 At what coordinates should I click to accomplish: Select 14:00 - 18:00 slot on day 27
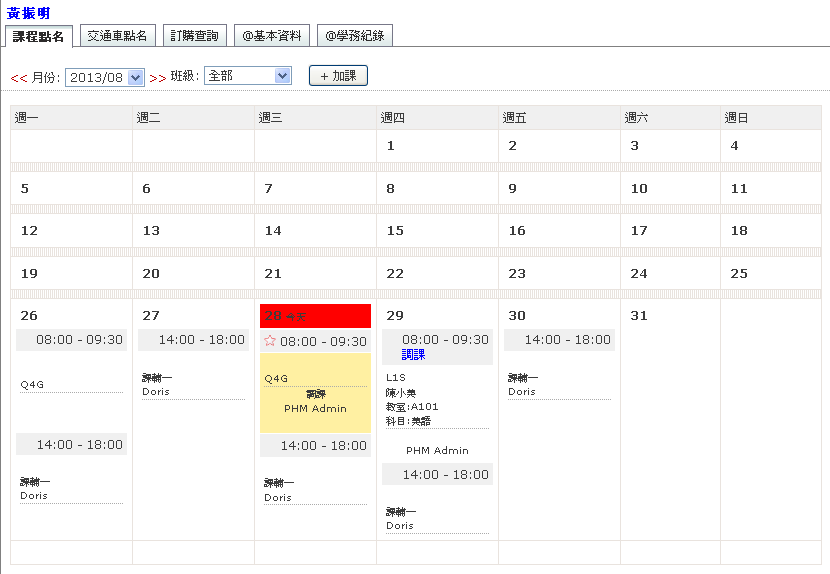(x=194, y=340)
